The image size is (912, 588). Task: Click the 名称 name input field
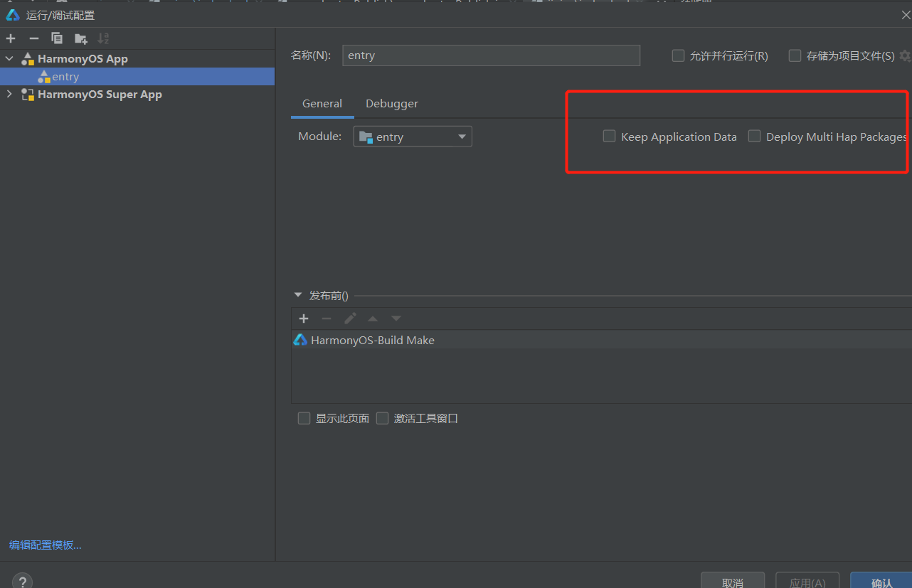pos(491,55)
